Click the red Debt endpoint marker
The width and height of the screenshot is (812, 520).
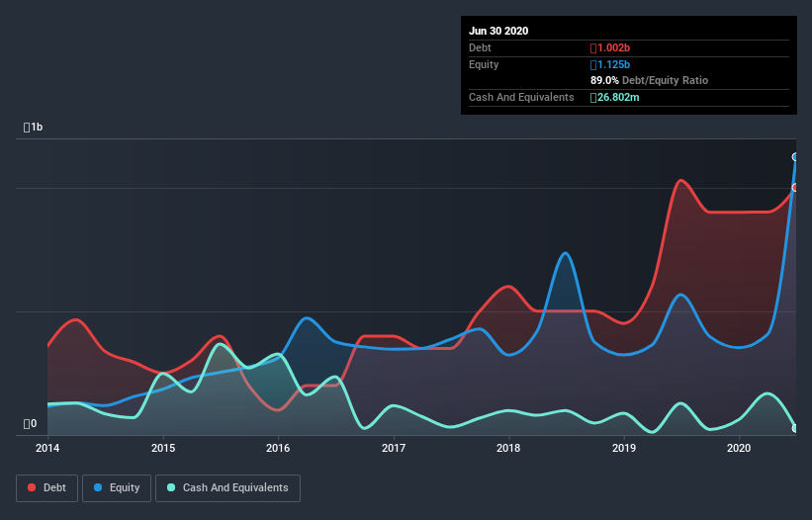[x=795, y=187]
